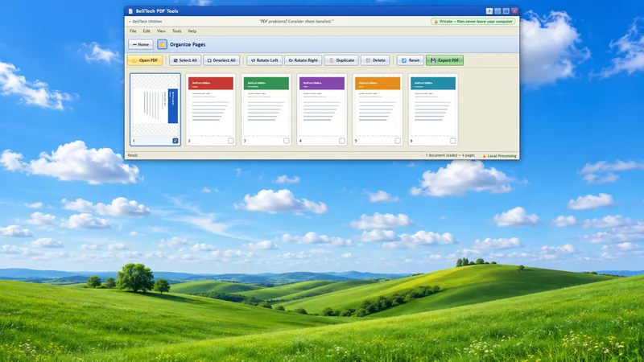Click the Private files never leave badge

click(x=473, y=22)
